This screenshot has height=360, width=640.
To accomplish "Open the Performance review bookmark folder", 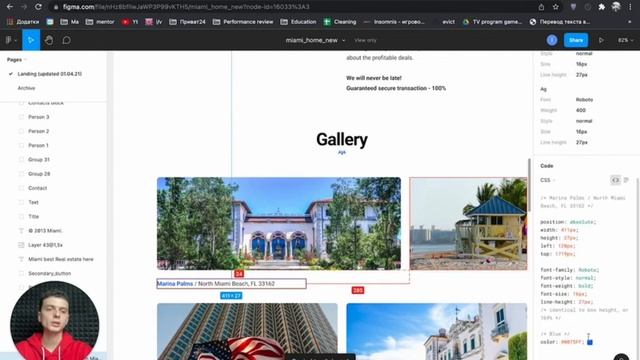I will click(243, 22).
